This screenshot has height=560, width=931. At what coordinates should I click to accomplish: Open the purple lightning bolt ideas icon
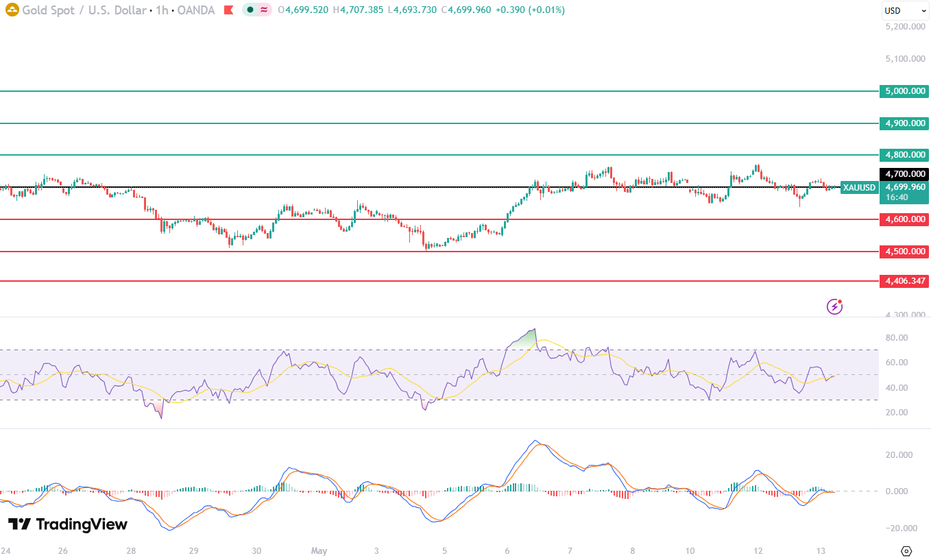[x=834, y=306]
